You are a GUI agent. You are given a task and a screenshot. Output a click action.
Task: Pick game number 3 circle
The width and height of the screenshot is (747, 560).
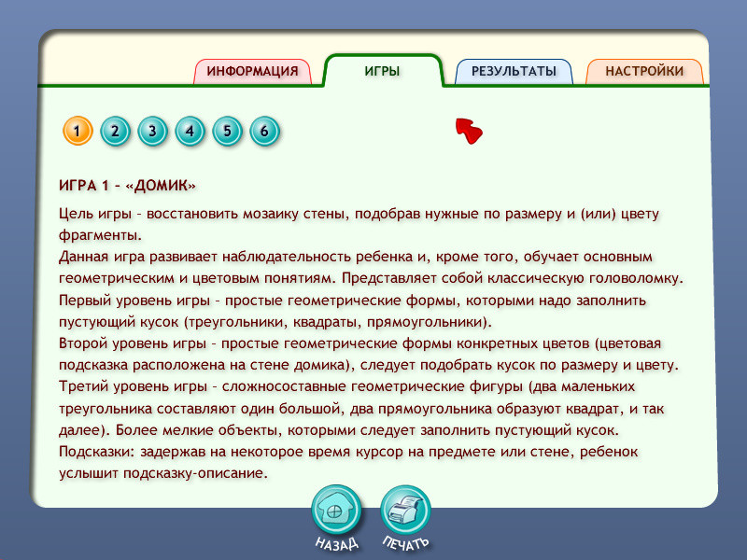click(152, 131)
